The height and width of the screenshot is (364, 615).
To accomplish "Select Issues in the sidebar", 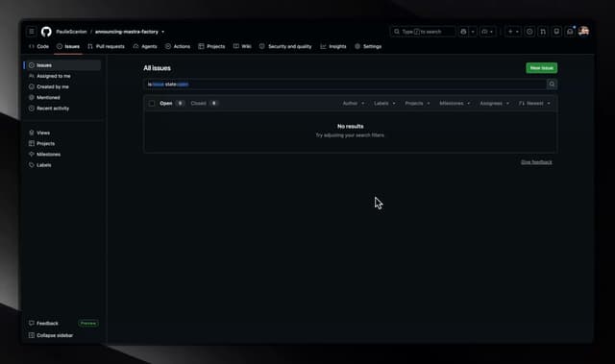I will pos(62,65).
